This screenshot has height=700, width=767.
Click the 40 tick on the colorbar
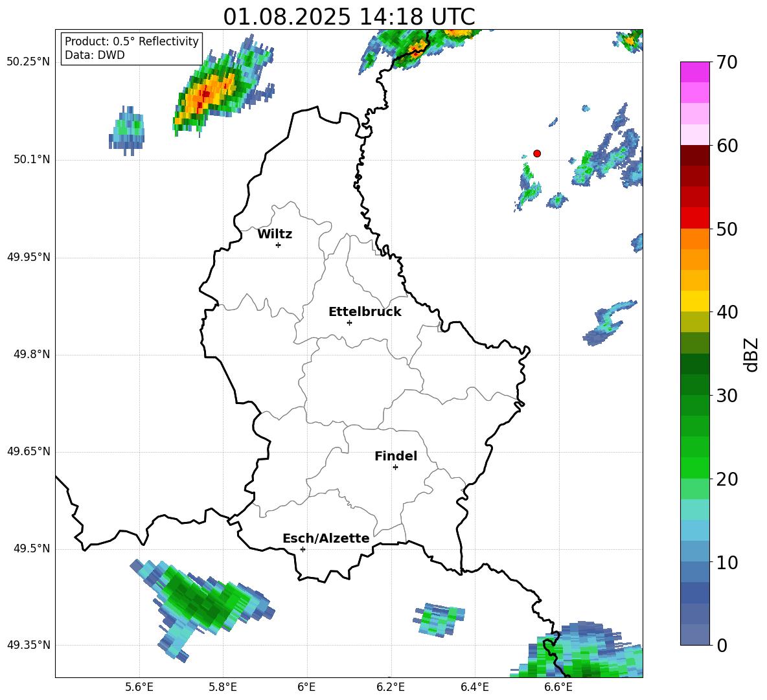tap(727, 312)
